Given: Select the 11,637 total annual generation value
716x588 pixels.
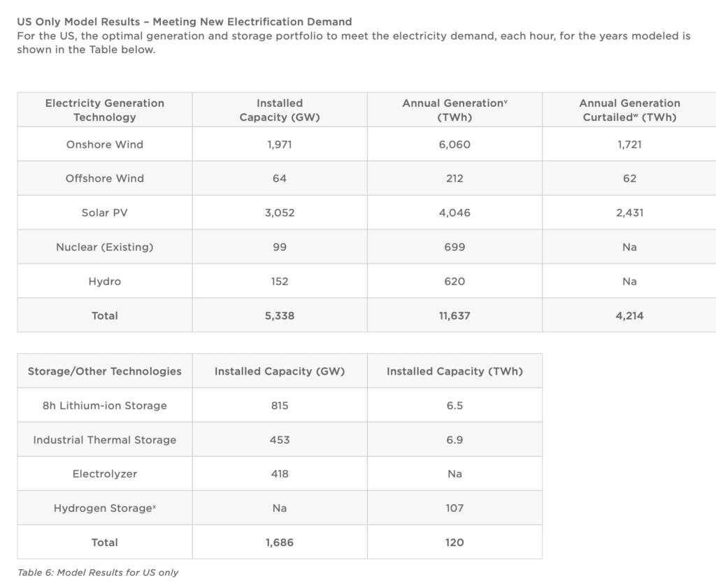Looking at the screenshot, I should point(454,316).
